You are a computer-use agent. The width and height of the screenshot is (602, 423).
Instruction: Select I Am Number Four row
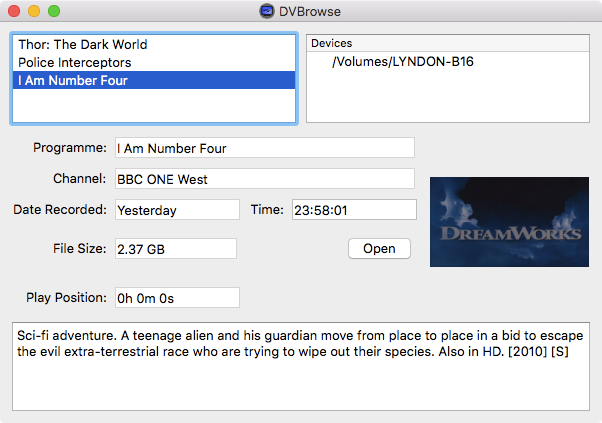pos(154,80)
